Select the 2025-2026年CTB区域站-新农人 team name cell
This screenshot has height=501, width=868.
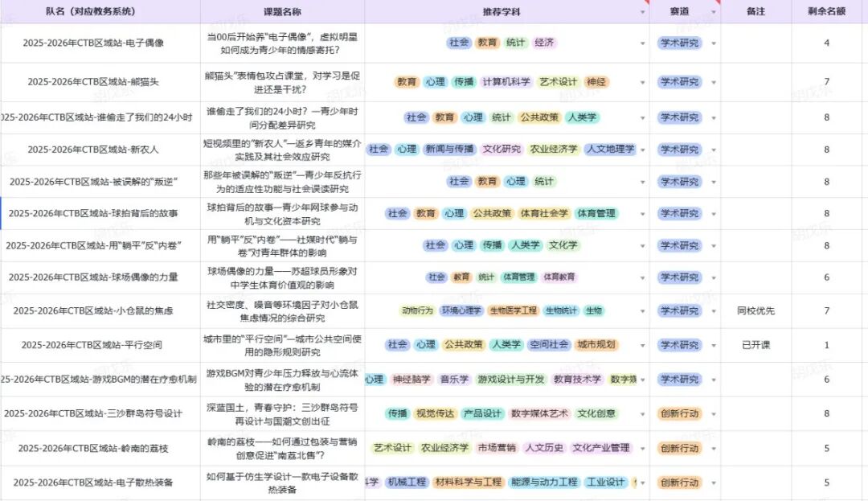(x=95, y=149)
